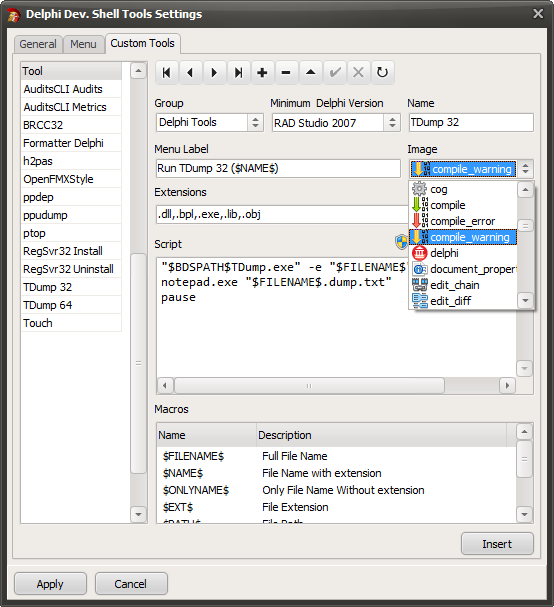554x607 pixels.
Task: Click the horizontal script scrollbar thumb
Action: click(x=309, y=386)
